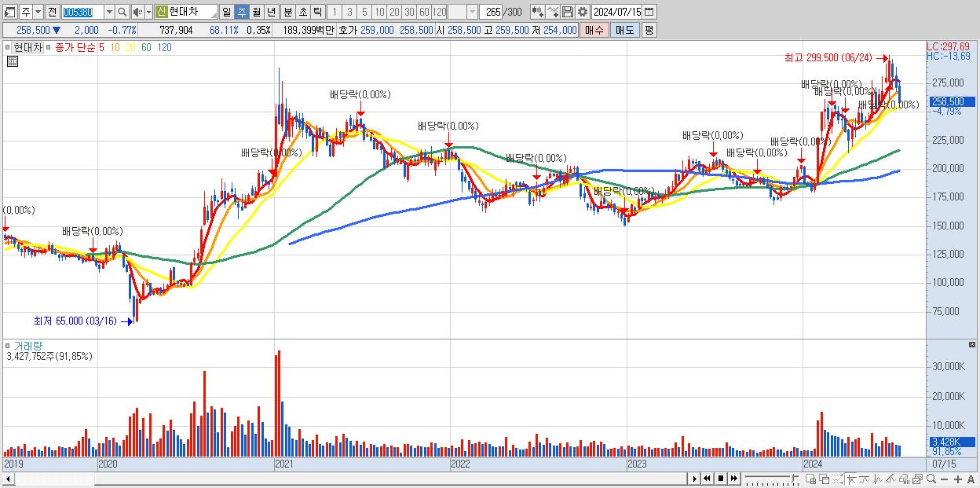This screenshot has height=488, width=980.
Task: Click the 전 button
Action: pyautogui.click(x=52, y=12)
